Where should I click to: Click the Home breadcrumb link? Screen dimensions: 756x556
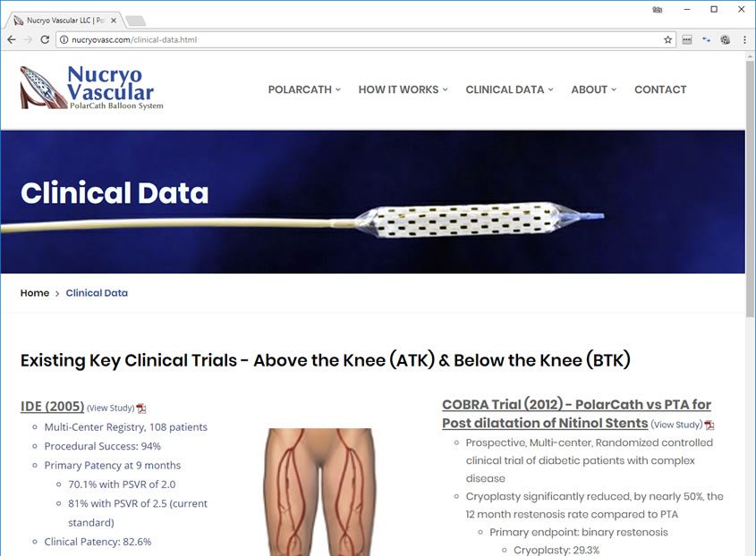(x=35, y=293)
